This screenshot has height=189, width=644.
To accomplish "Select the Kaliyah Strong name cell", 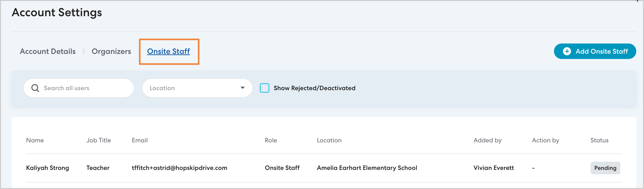I will pyautogui.click(x=48, y=168).
